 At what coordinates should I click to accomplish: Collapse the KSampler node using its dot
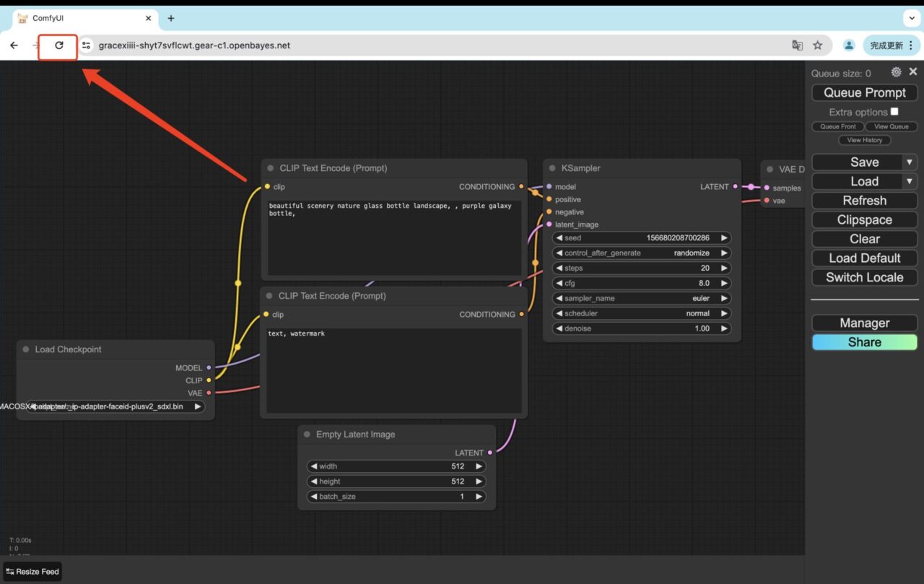coord(552,168)
